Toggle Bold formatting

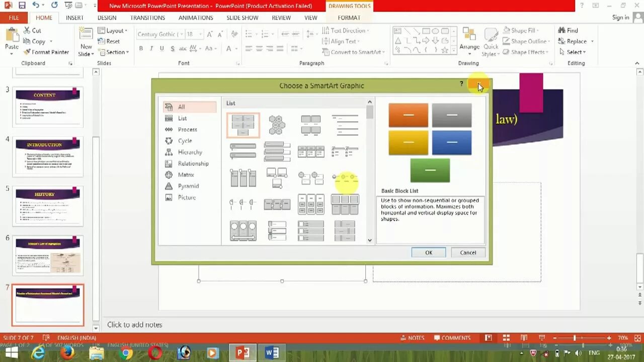point(141,49)
